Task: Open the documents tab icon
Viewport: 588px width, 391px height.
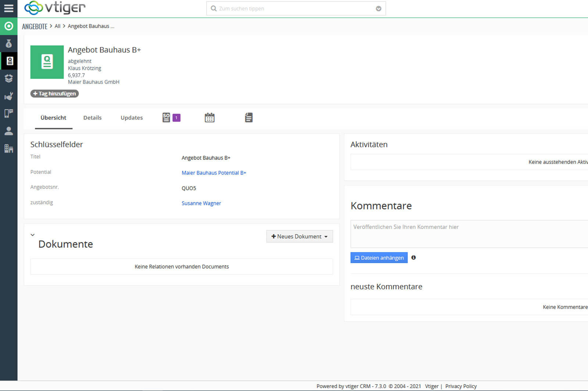Action: 248,118
